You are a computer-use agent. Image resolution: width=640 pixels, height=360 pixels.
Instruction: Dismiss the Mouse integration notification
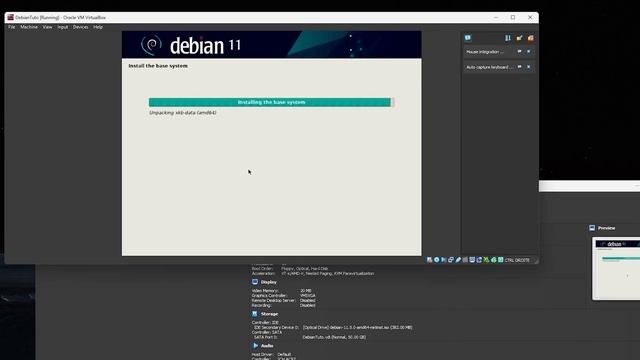pos(529,51)
